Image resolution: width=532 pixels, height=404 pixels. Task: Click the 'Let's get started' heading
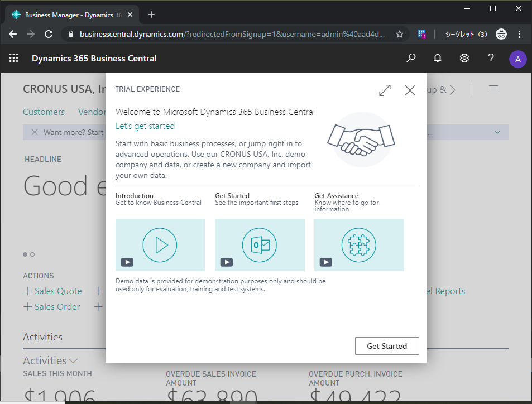(145, 126)
